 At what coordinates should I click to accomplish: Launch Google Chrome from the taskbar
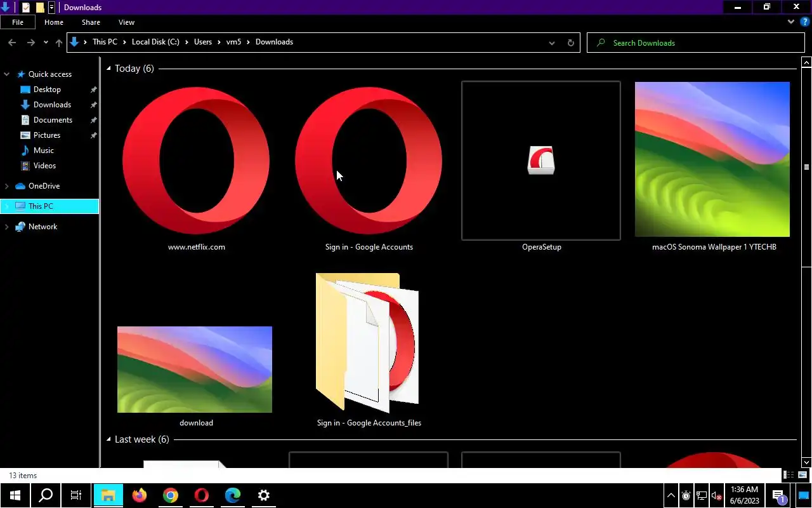click(x=170, y=495)
